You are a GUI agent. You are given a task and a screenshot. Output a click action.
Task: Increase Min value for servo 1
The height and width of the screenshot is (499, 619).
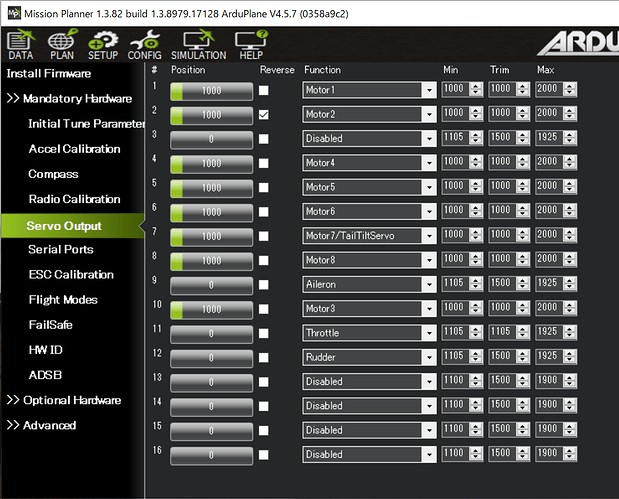pyautogui.click(x=476, y=86)
